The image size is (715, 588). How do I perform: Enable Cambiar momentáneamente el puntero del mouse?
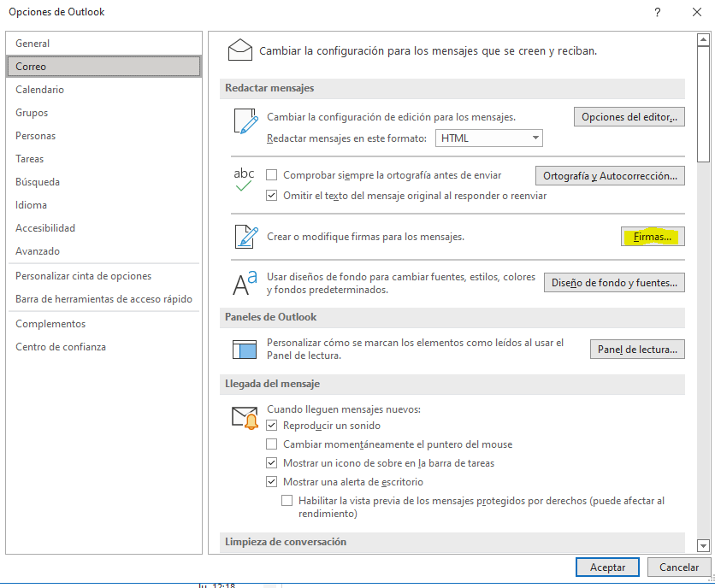click(x=272, y=444)
